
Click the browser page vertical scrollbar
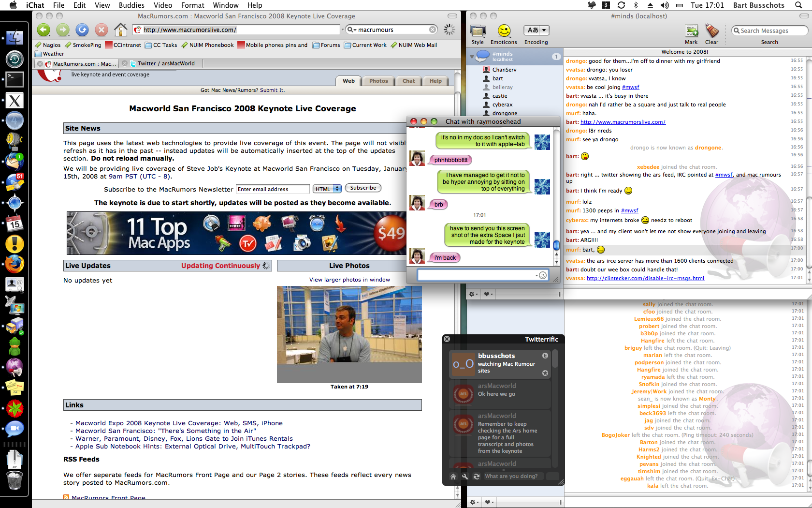click(457, 290)
